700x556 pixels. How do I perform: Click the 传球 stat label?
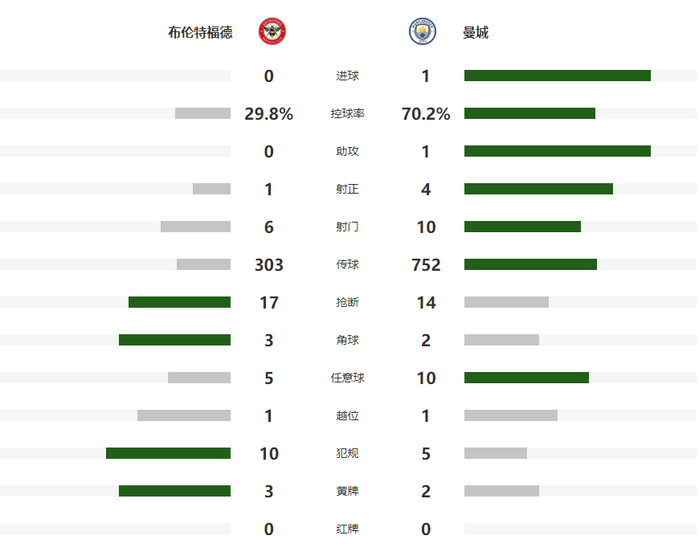347,265
